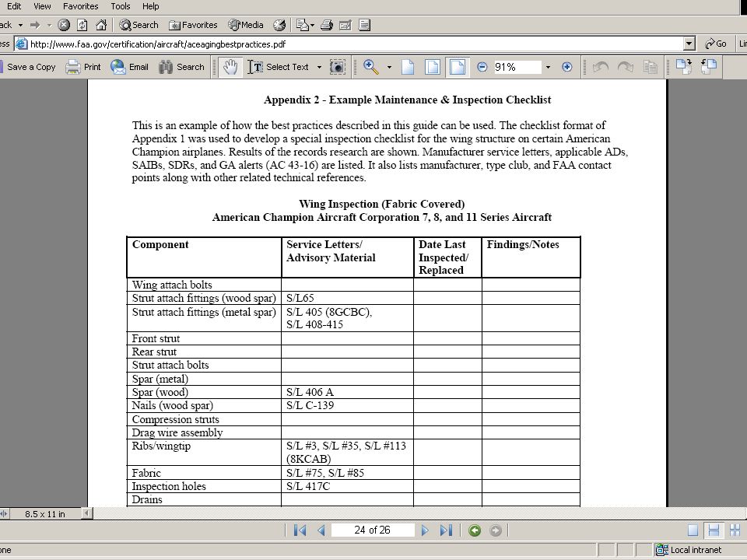Rotate the page counterclockwise
This screenshot has height=560, width=747.
[709, 67]
